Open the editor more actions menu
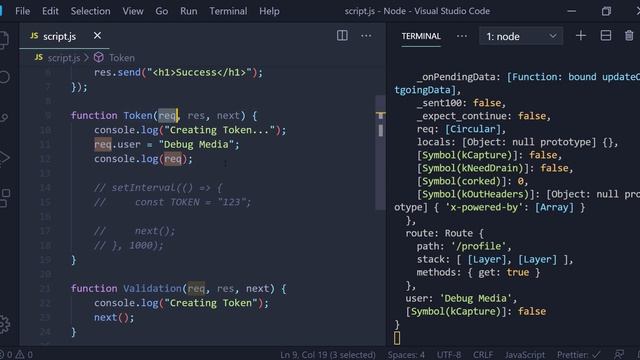 366,36
